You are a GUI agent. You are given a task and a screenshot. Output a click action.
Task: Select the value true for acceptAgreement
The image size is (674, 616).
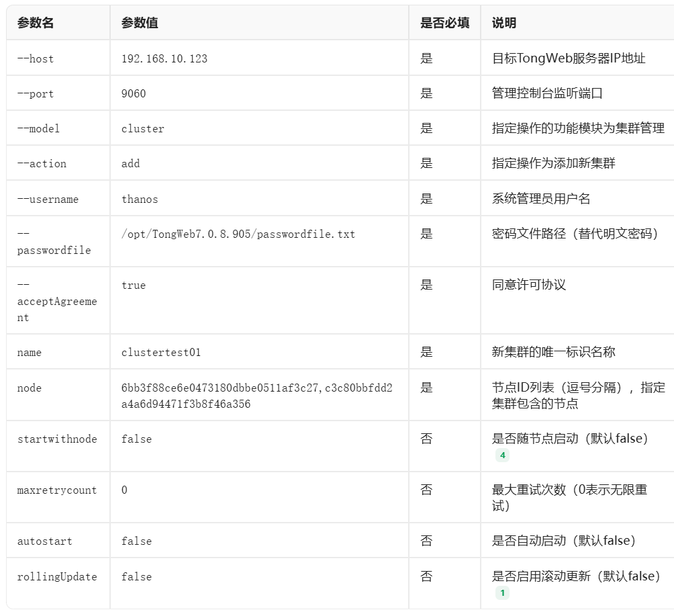[134, 285]
